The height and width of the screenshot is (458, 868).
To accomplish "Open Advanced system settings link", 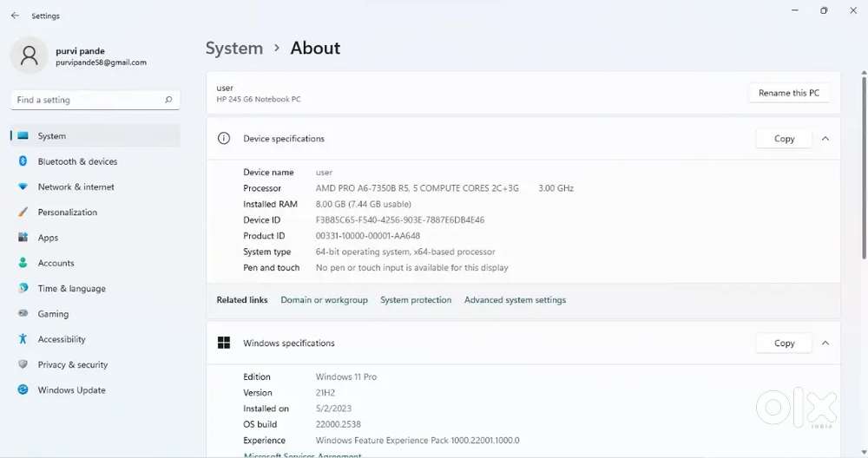I will 515,300.
